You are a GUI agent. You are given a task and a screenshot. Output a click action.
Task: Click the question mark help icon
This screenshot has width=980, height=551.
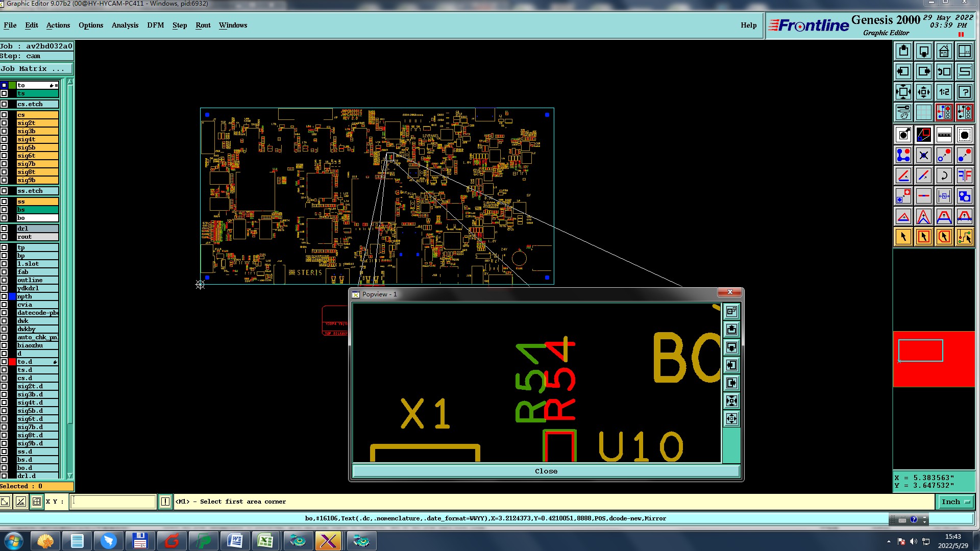pyautogui.click(x=964, y=92)
